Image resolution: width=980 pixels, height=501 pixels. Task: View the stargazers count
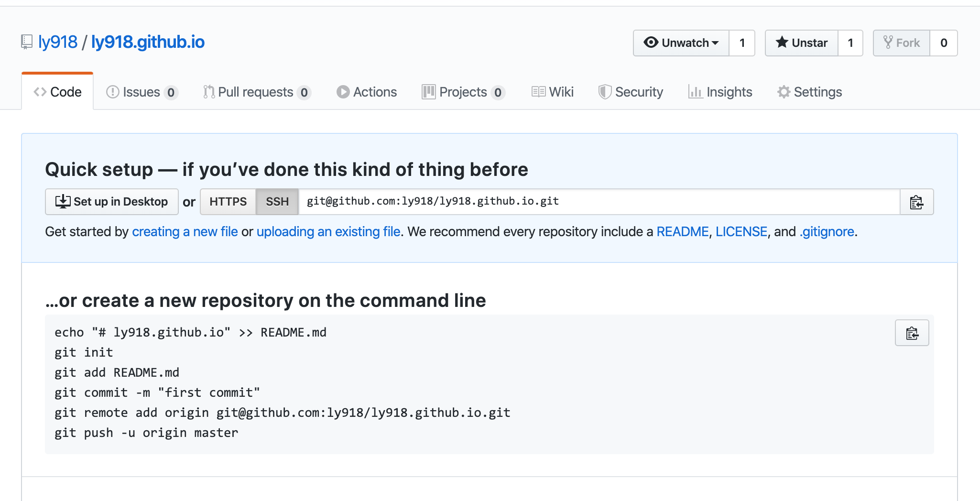850,43
